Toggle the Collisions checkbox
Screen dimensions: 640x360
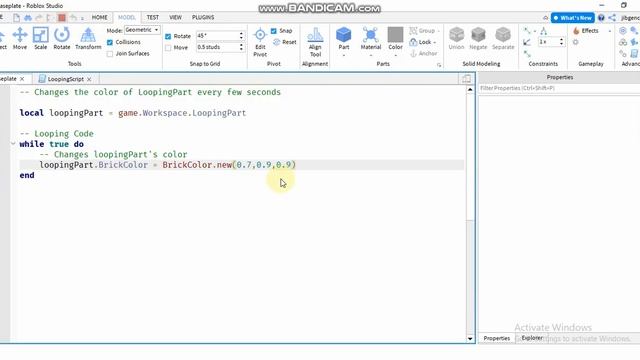click(x=110, y=42)
